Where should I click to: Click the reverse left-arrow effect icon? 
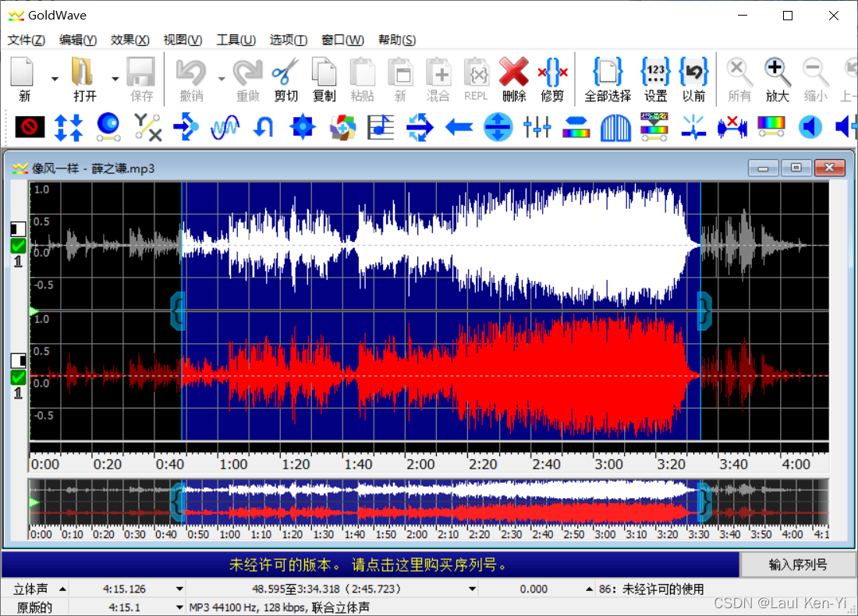click(459, 127)
